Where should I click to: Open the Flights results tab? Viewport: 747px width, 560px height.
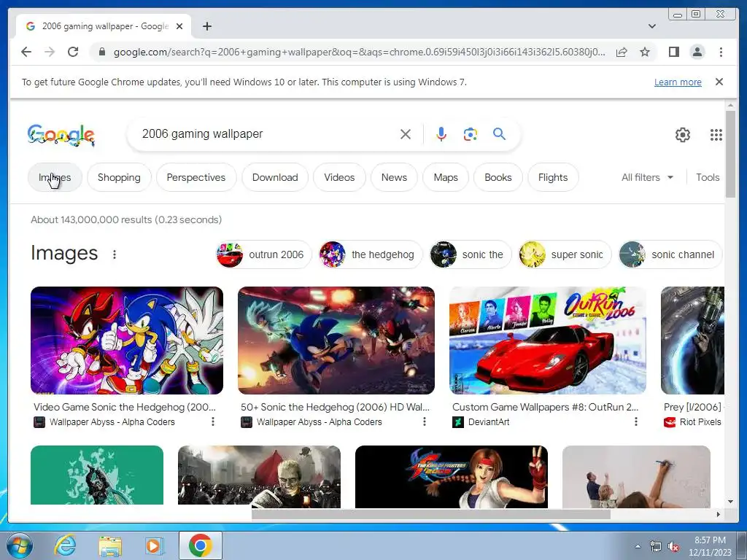(x=553, y=177)
